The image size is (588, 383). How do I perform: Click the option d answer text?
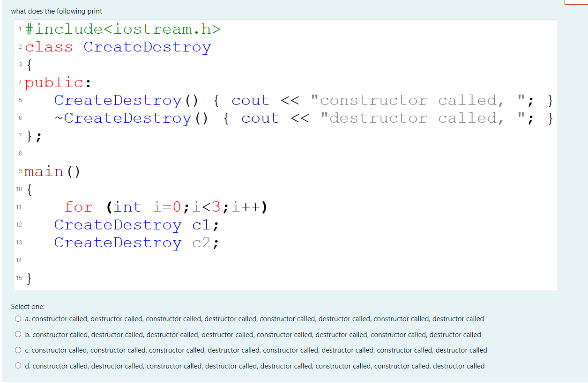tap(254, 366)
